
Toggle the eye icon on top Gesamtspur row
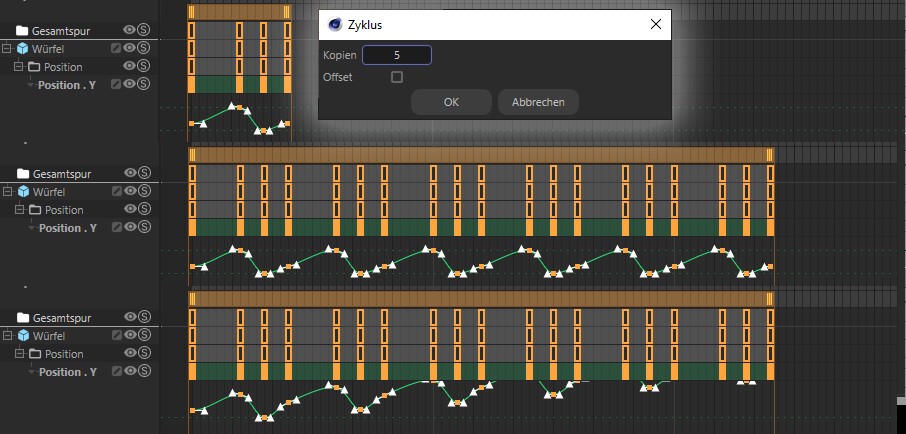pyautogui.click(x=129, y=30)
